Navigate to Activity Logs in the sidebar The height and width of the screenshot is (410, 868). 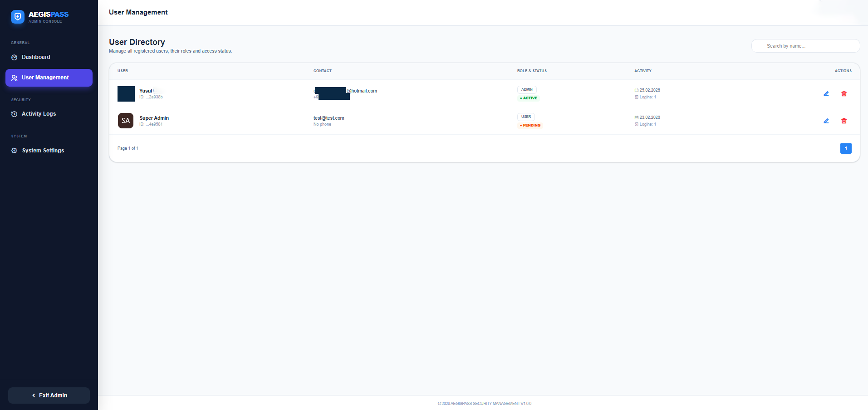39,114
